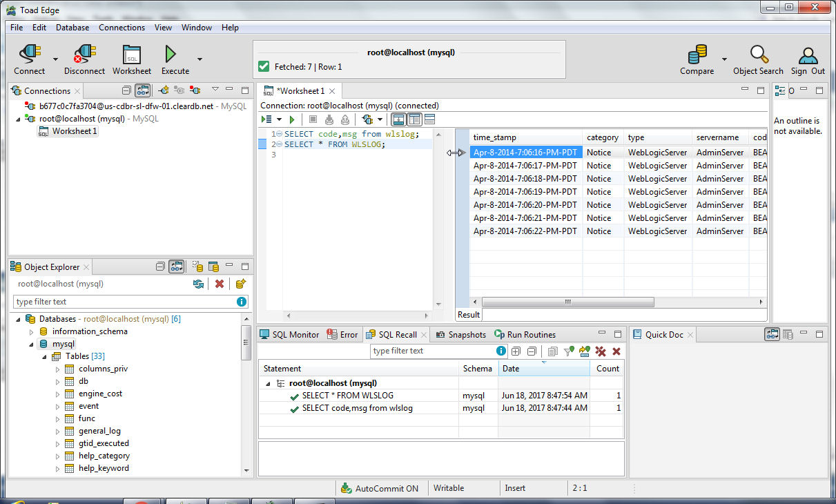Click the rollback icon in worksheet toolbar
Viewport: 836px width, 504px height.
point(344,119)
